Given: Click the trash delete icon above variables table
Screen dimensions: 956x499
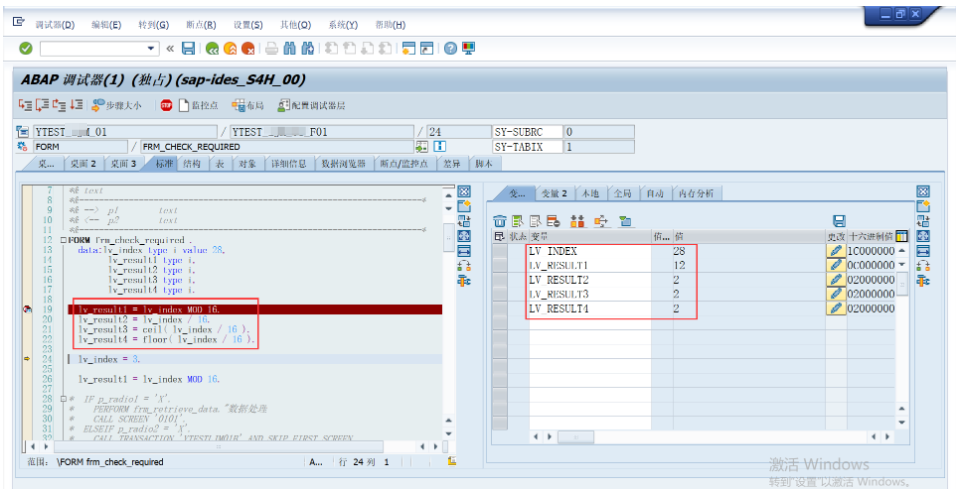Looking at the screenshot, I should click(x=500, y=221).
